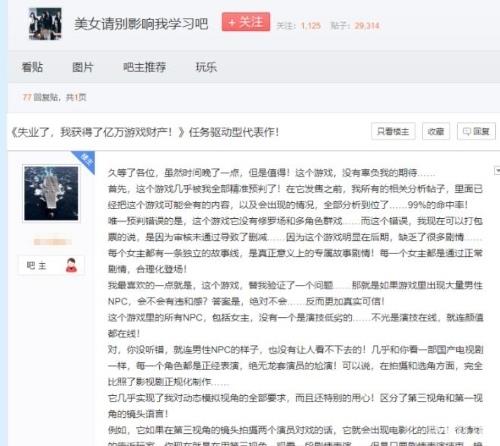
Task: Open the 玩乐 tab
Action: click(x=206, y=67)
